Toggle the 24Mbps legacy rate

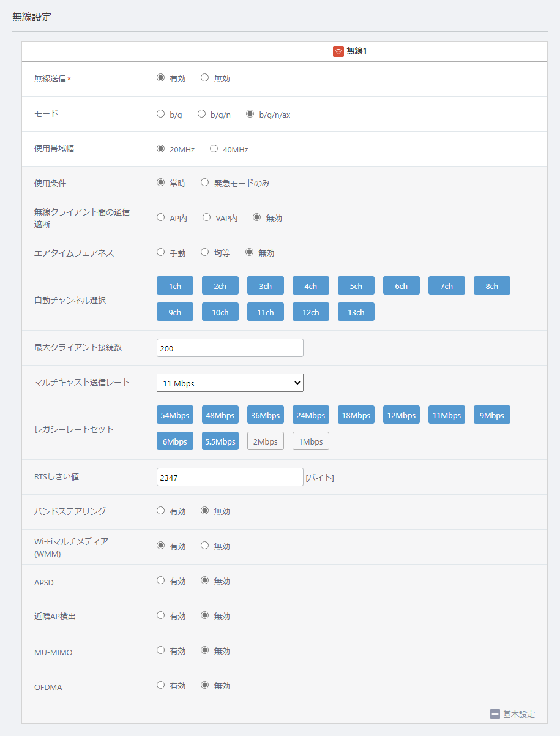point(311,415)
